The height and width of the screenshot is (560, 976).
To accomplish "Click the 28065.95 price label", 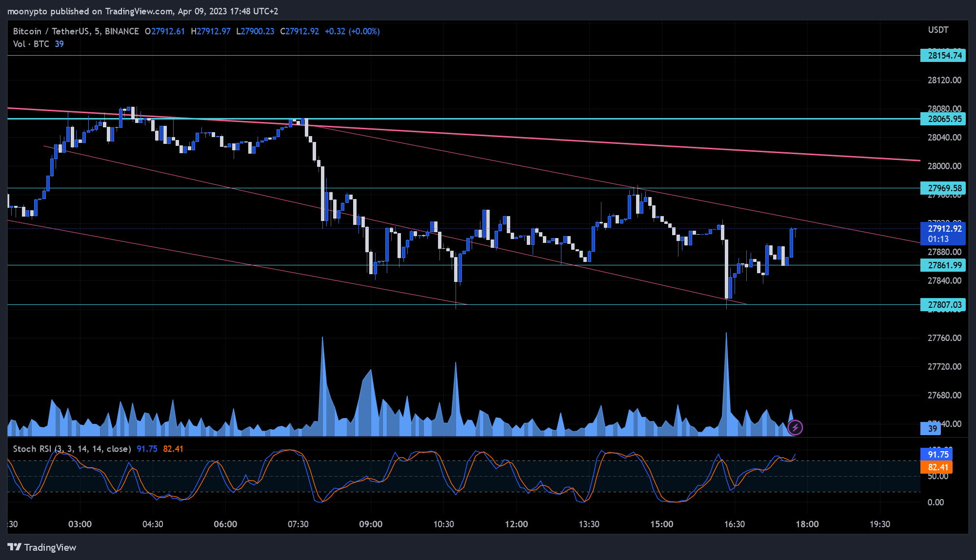I will click(x=943, y=119).
